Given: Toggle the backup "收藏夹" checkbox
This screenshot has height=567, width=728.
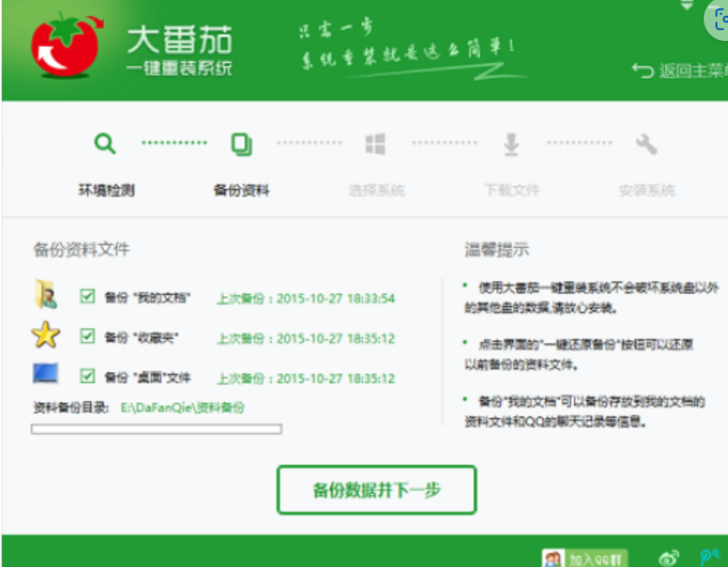Looking at the screenshot, I should 87,336.
